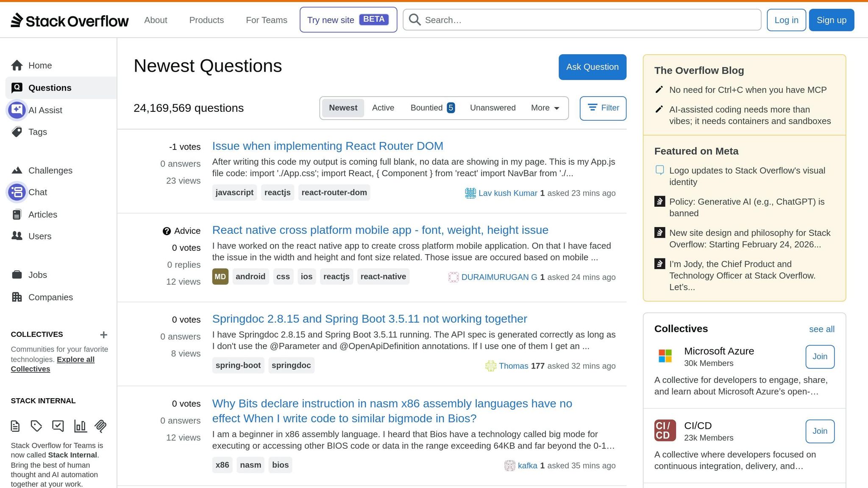The image size is (868, 488).
Task: Open the react-router-dom tag link
Action: (334, 192)
